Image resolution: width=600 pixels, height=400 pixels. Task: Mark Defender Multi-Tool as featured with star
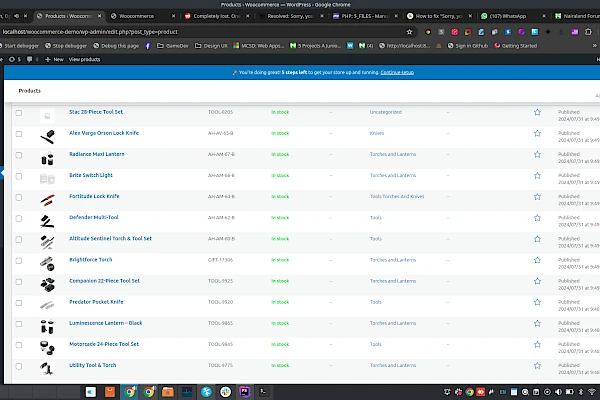click(537, 217)
